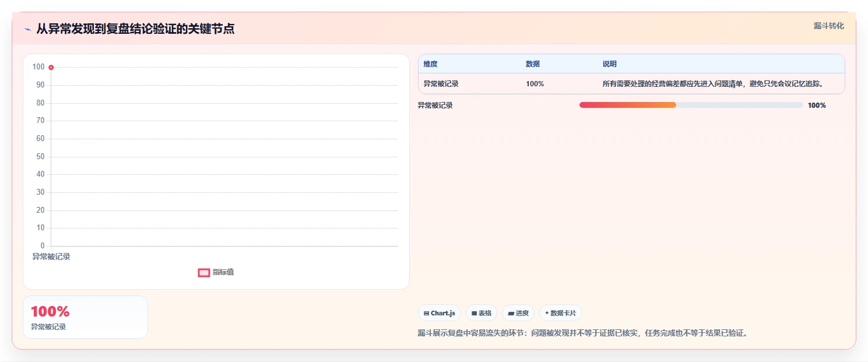868x362 pixels.
Task: Click the 数据 table column header
Action: [x=533, y=64]
